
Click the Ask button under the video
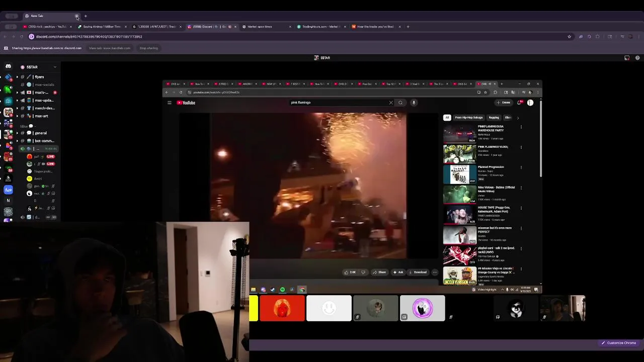tap(398, 273)
